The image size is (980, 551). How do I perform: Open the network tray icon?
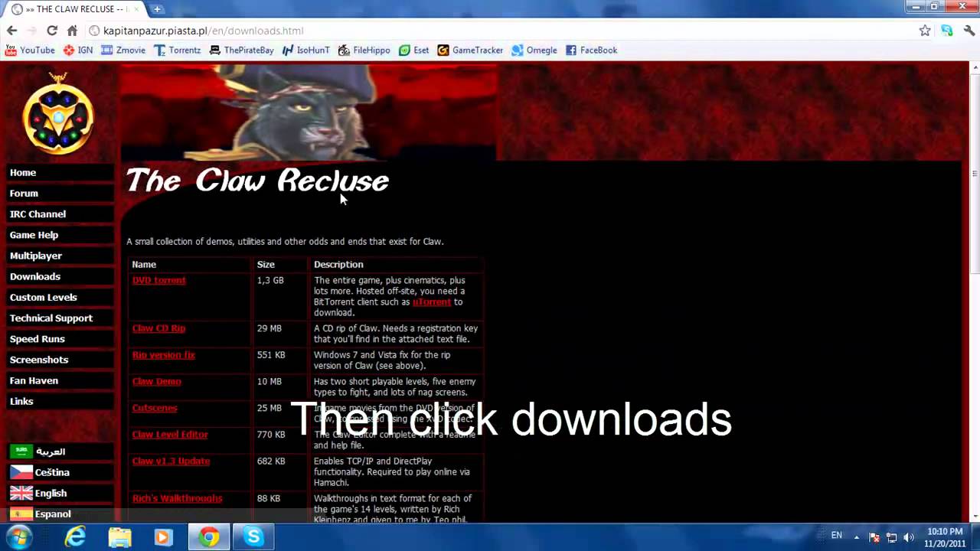[x=891, y=537]
